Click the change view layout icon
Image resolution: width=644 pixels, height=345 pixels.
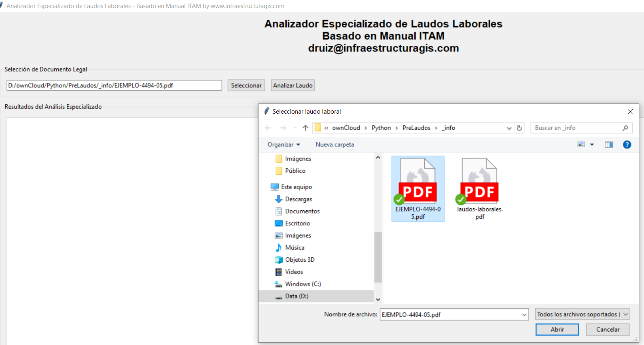(x=581, y=144)
